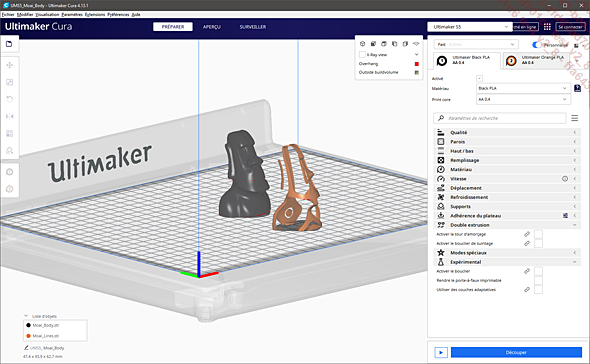Image resolution: width=590 pixels, height=364 pixels.
Task: Switch to the APERÇU tab
Action: [212, 27]
